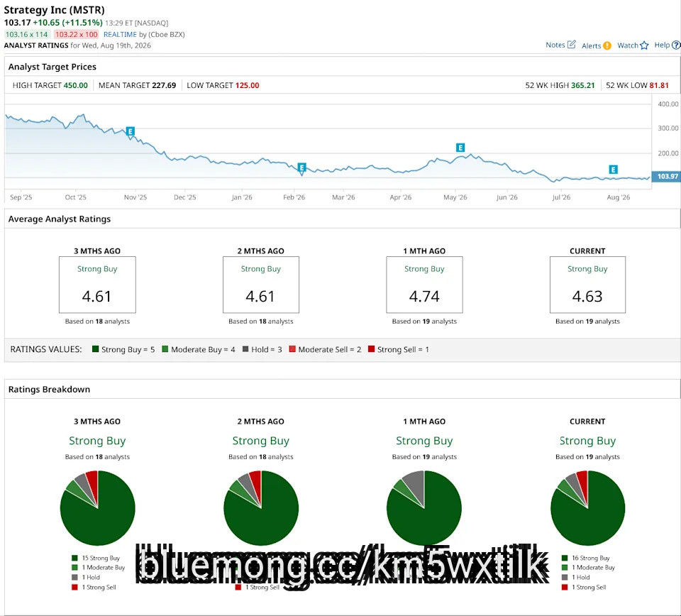
Task: Click the Hold gray legend swatch
Action: coord(245,349)
